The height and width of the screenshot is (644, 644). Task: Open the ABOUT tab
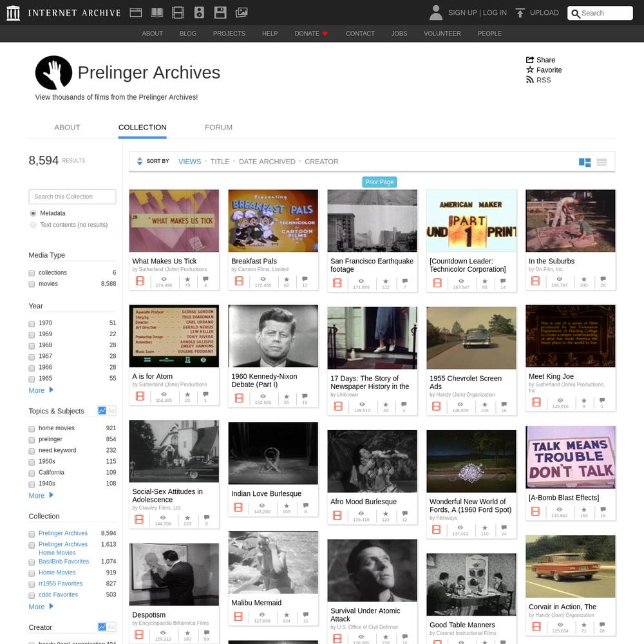point(67,128)
